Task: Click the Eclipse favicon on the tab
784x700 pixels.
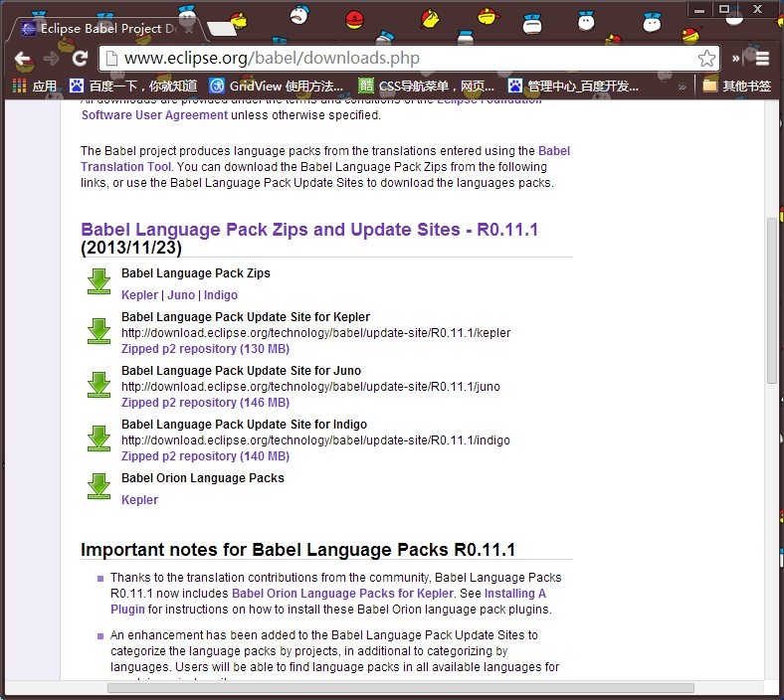Action: (29, 29)
